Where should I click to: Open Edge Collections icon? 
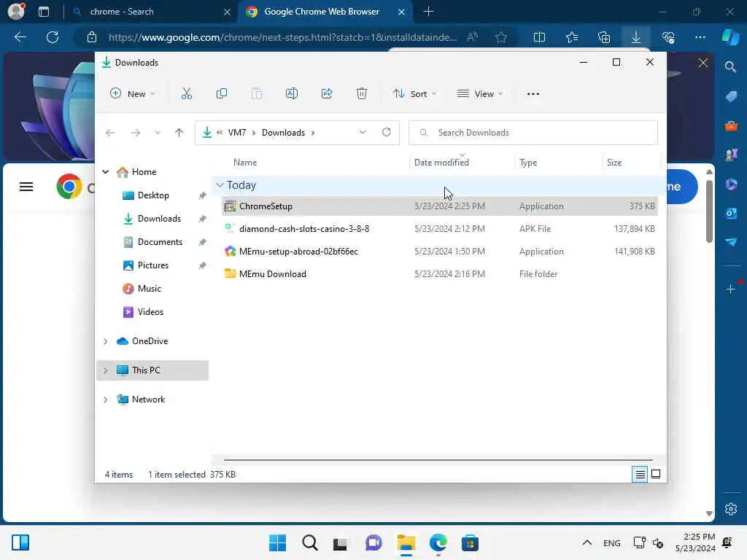pos(604,37)
